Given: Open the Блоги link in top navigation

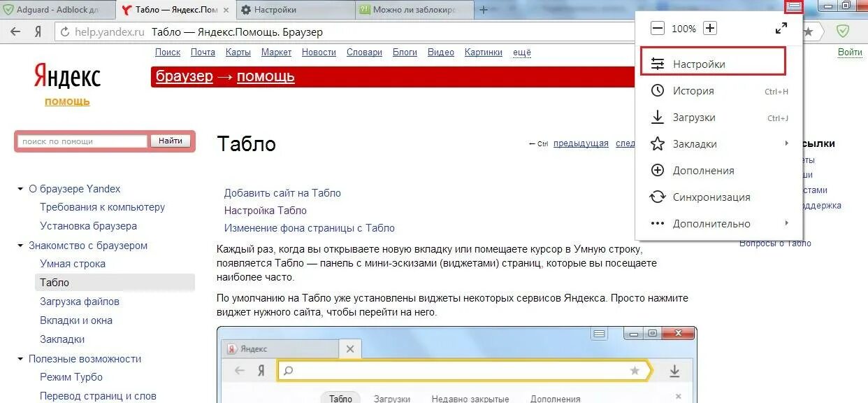Looking at the screenshot, I should tap(405, 52).
